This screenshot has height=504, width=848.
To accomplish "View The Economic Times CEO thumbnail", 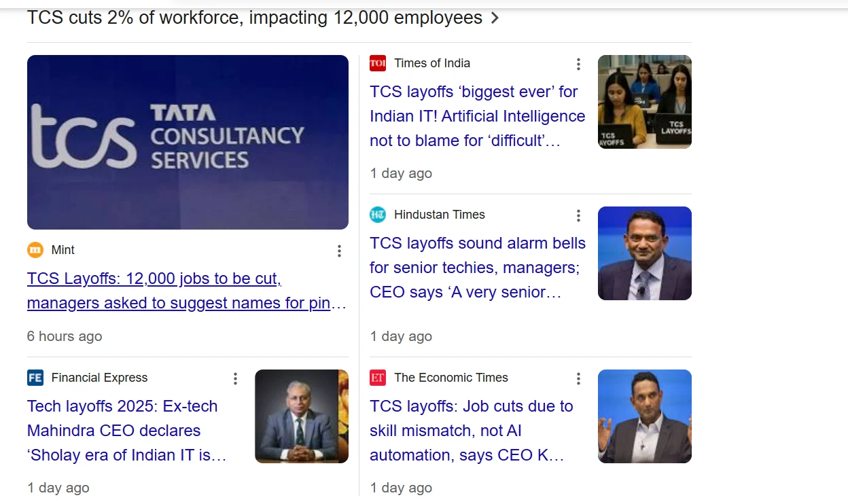I will (645, 416).
